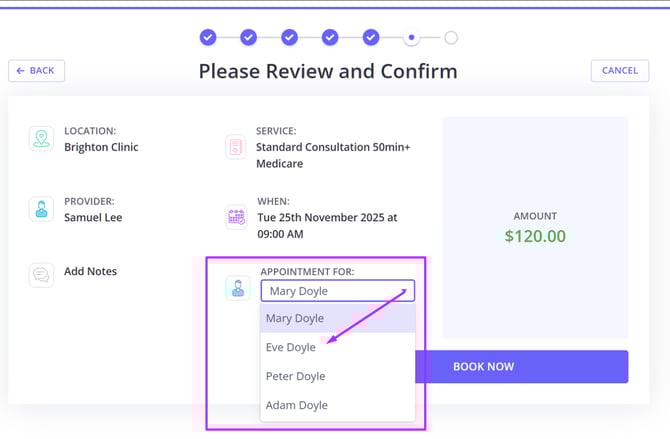This screenshot has width=670, height=439.
Task: Open the Appointment For dropdown field
Action: 337,291
